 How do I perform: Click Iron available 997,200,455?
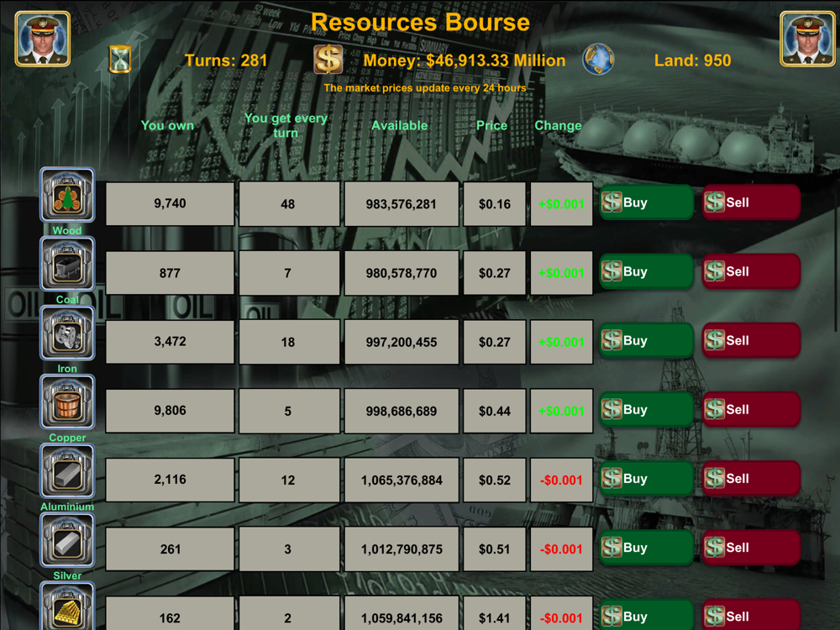[402, 342]
